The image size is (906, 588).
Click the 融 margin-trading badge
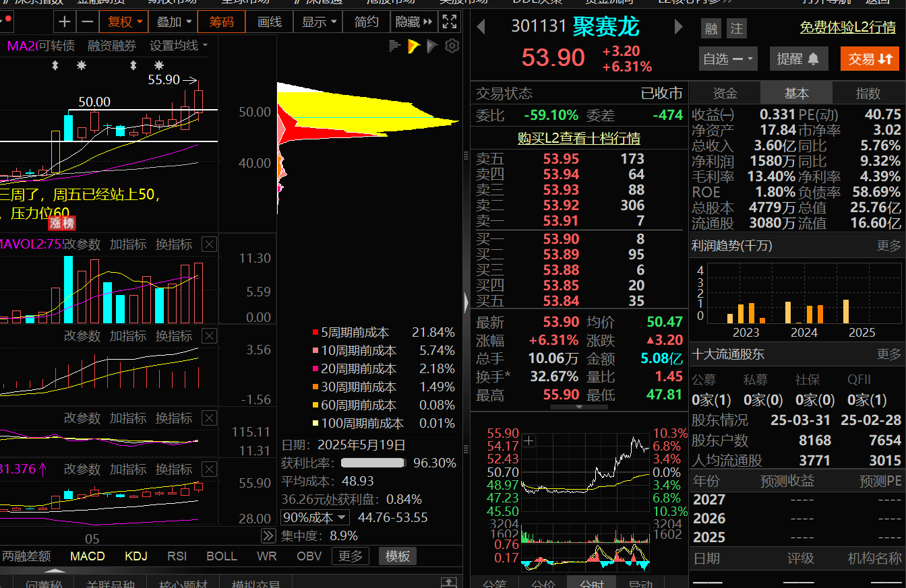711,29
